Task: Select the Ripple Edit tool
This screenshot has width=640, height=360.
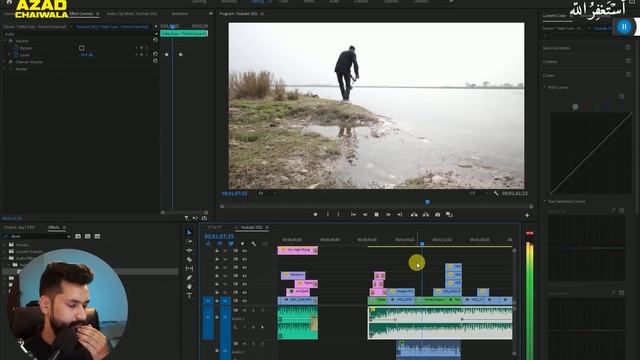Action: 189,250
